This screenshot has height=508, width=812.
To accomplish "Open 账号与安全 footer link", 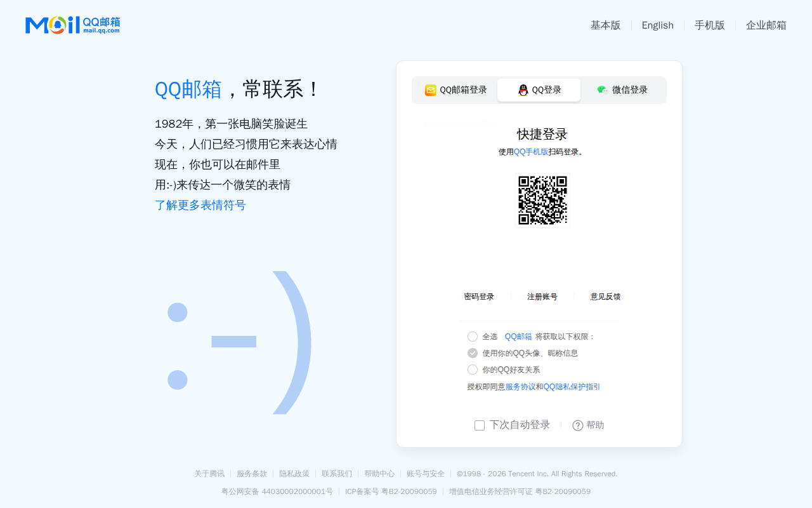I will pos(426,474).
